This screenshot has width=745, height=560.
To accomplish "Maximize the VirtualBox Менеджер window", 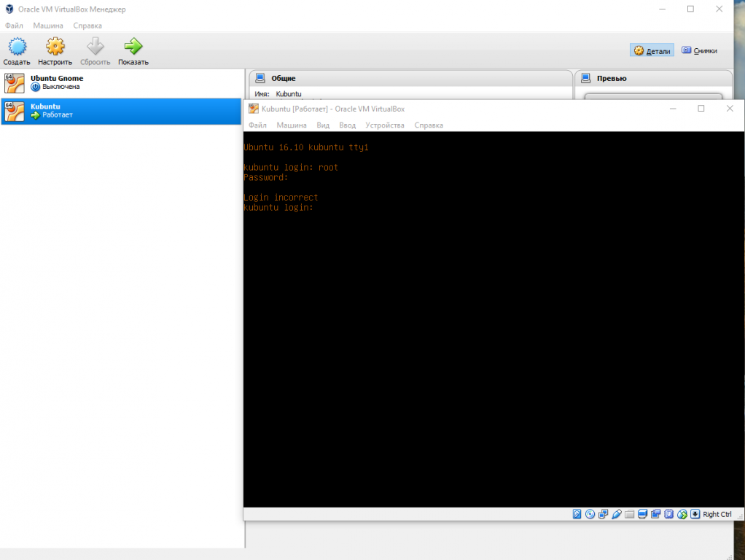I will pyautogui.click(x=690, y=9).
